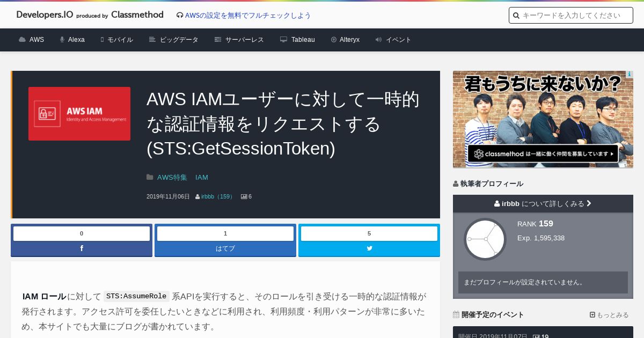Click the circular icon next to Alteryx
This screenshot has width=644, height=338.
334,40
